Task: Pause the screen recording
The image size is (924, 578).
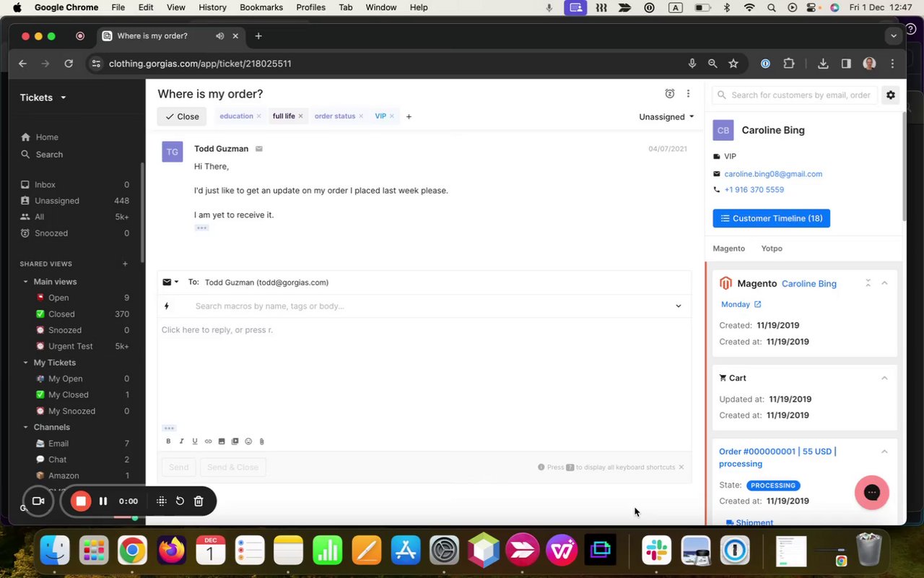Action: [103, 501]
